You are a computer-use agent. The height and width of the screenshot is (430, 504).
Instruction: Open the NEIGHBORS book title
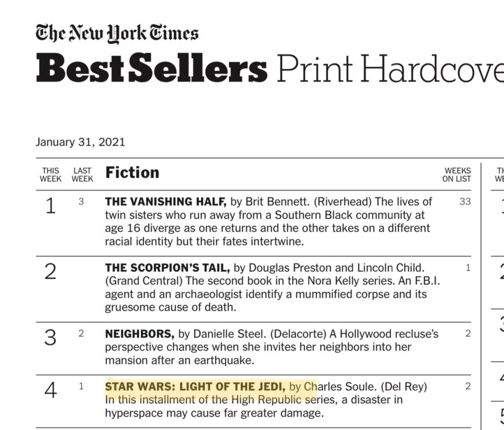coord(140,334)
